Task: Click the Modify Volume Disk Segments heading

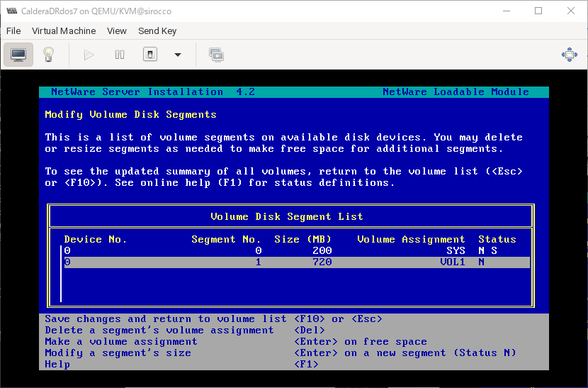Action: tap(130, 115)
